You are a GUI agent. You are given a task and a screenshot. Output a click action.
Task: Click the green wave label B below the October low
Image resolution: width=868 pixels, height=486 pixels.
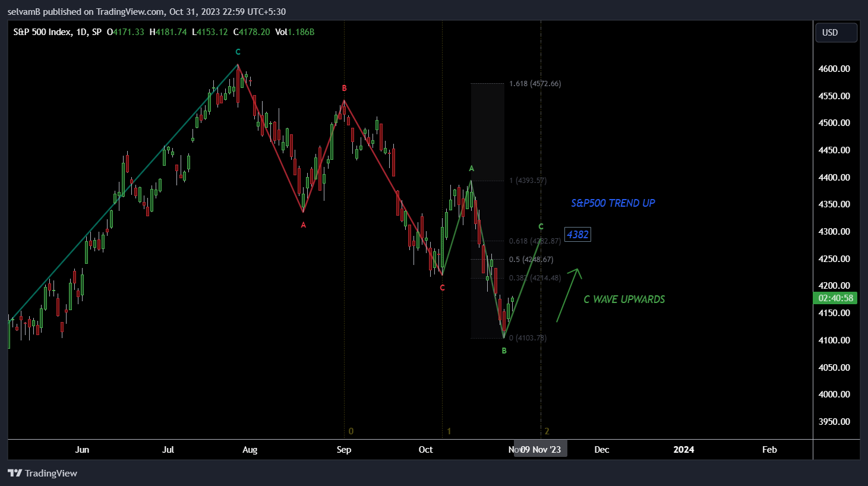pos(504,351)
